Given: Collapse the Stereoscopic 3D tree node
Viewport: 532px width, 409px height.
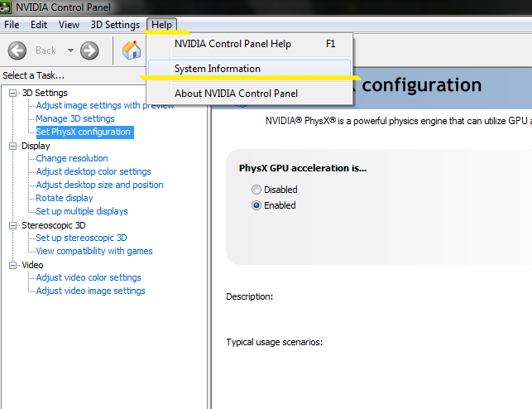Looking at the screenshot, I should pos(12,225).
